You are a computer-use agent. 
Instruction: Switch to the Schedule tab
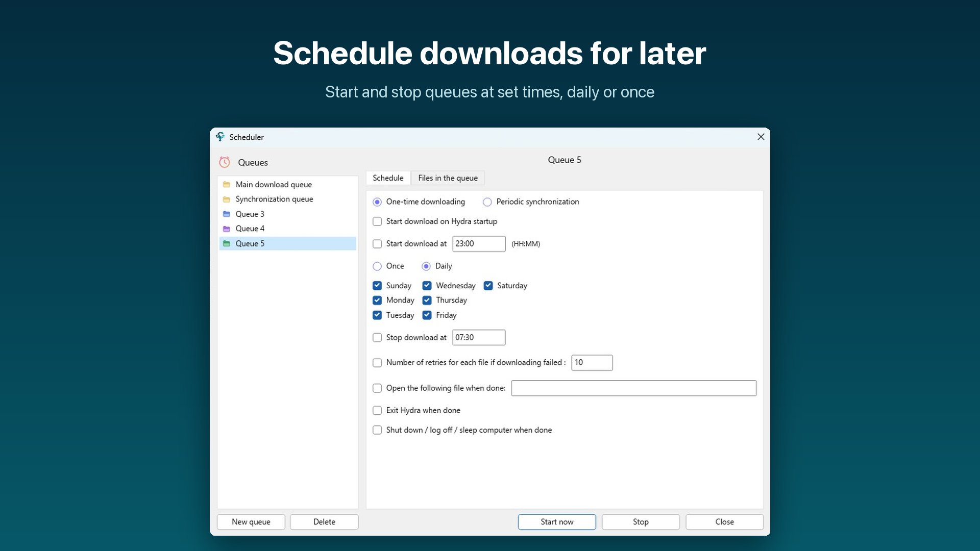tap(388, 178)
